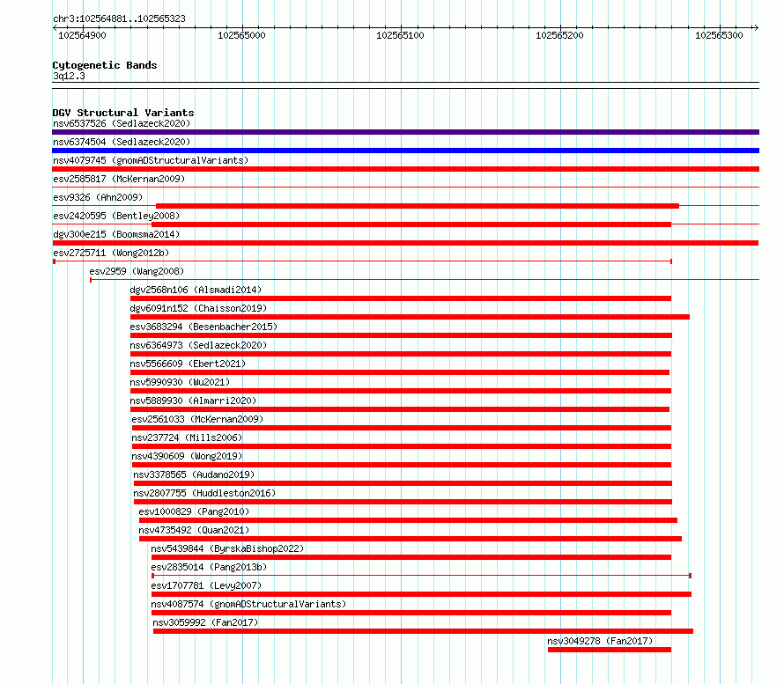Click nsv3378565 (Audano2019) label
The image size is (784, 684).
194,474
